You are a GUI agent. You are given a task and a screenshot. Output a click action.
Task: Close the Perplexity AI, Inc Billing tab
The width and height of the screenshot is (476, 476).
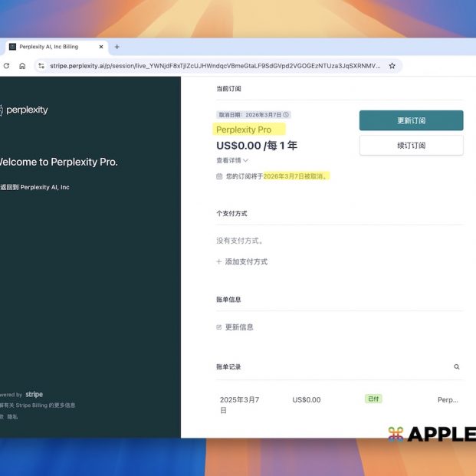[x=101, y=47]
